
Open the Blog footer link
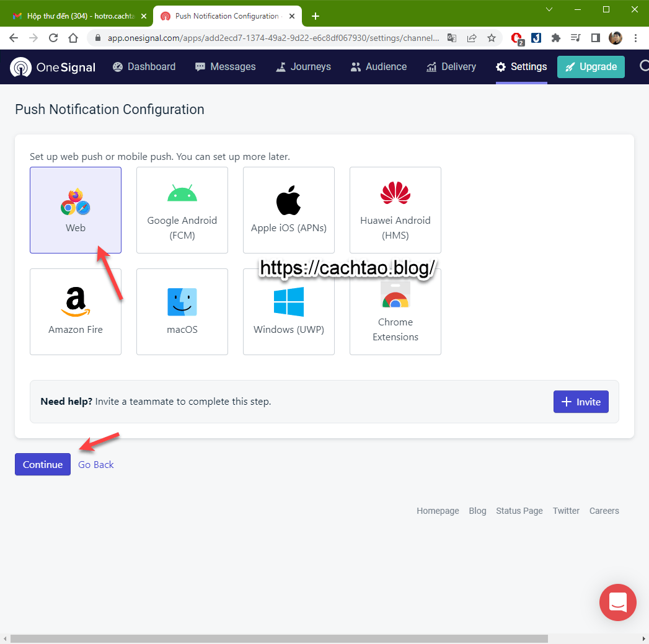(477, 511)
